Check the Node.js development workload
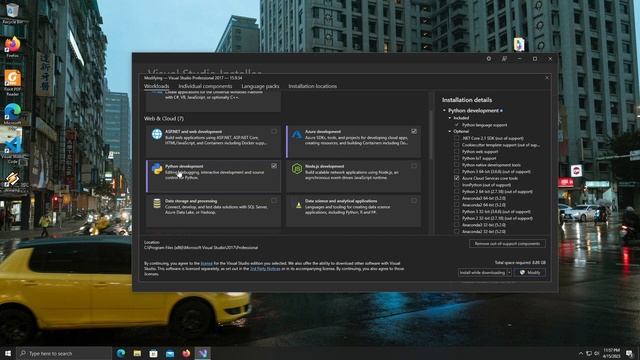This screenshot has height=360, width=640. point(414,166)
